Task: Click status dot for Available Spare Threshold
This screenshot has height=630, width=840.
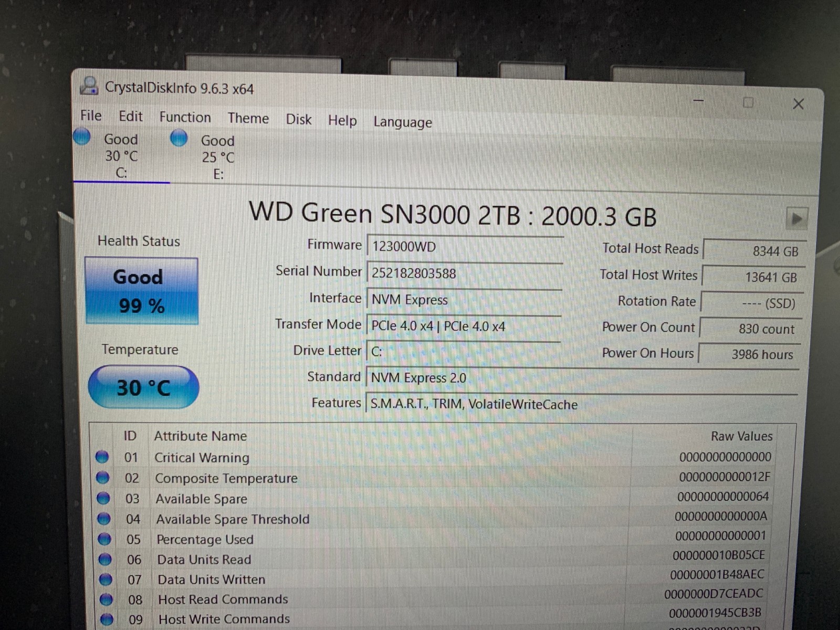Action: coord(104,519)
